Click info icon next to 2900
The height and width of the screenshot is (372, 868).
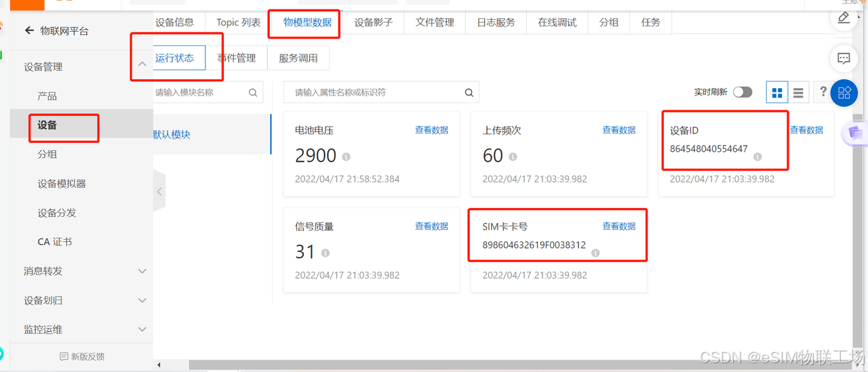(346, 157)
